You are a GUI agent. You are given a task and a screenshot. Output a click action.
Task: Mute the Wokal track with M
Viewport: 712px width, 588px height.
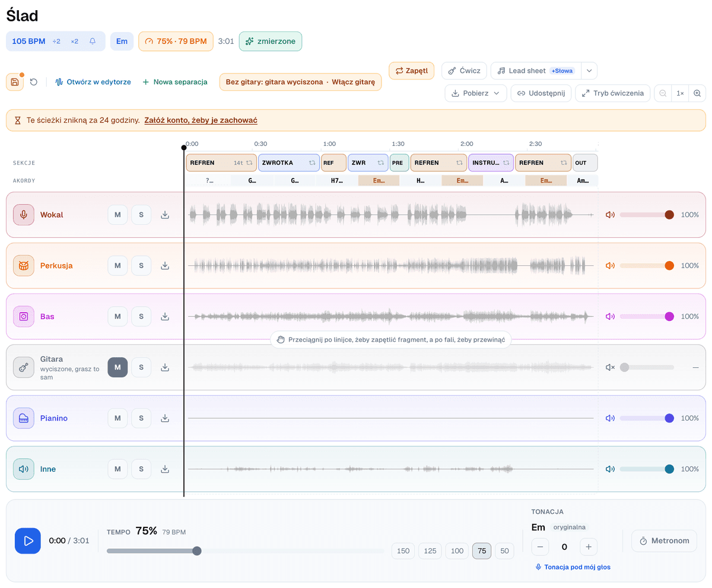(x=117, y=215)
